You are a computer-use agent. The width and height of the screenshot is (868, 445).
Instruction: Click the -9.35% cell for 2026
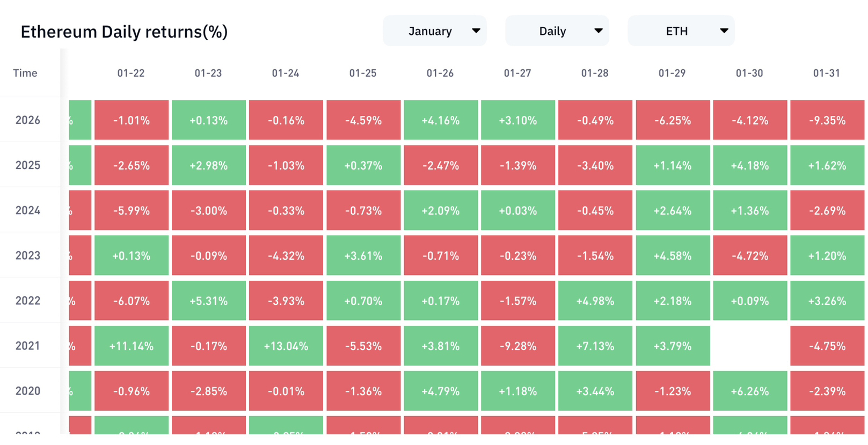click(x=827, y=120)
